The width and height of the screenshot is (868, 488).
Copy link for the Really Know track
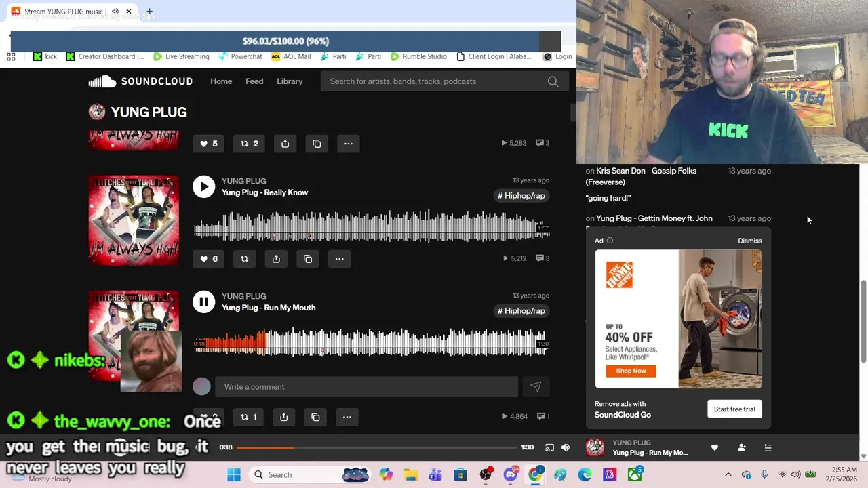tap(308, 258)
